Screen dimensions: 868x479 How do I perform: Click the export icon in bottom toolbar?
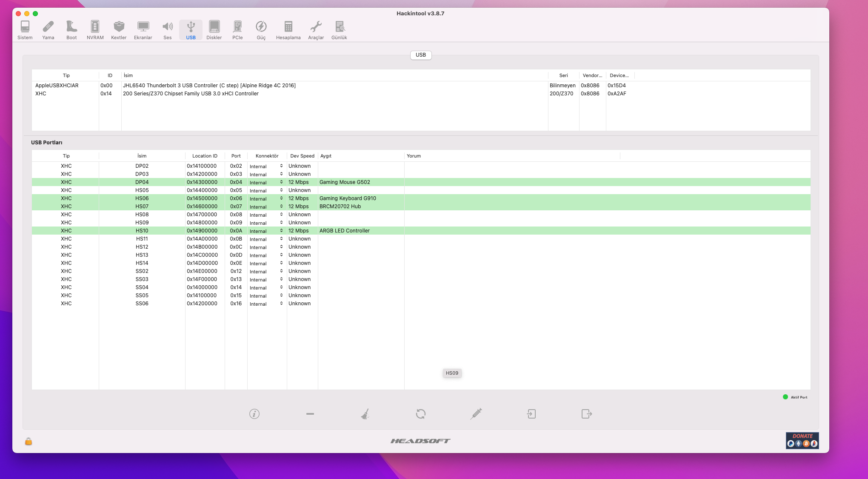click(587, 414)
